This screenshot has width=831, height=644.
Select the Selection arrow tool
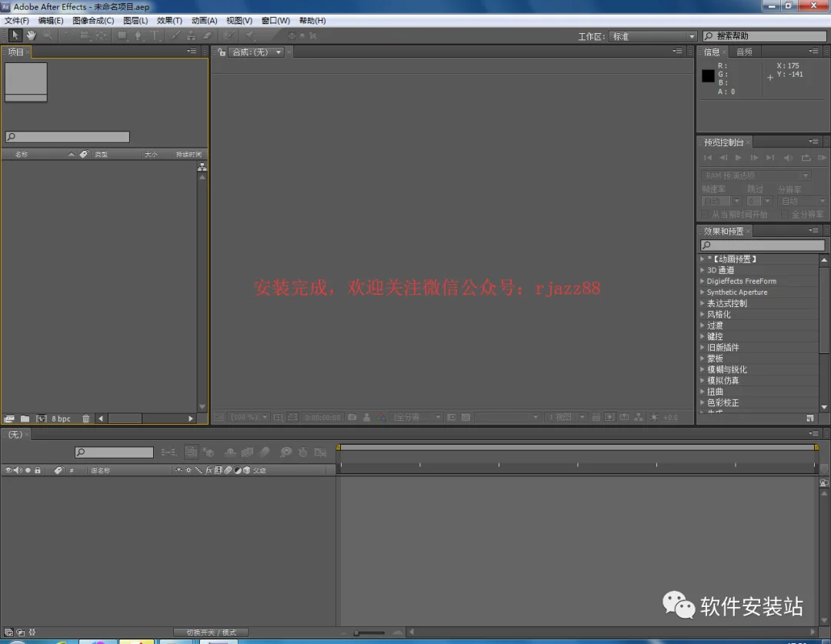pos(15,35)
